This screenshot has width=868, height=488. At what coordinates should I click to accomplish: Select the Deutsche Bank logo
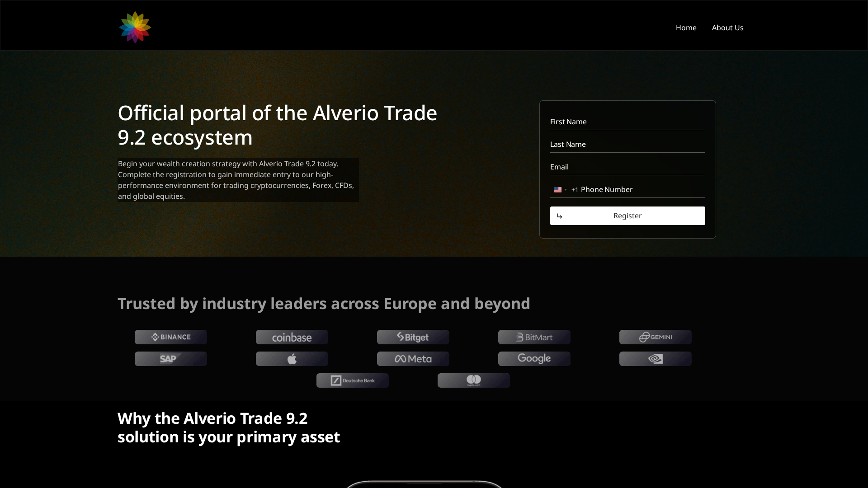352,380
